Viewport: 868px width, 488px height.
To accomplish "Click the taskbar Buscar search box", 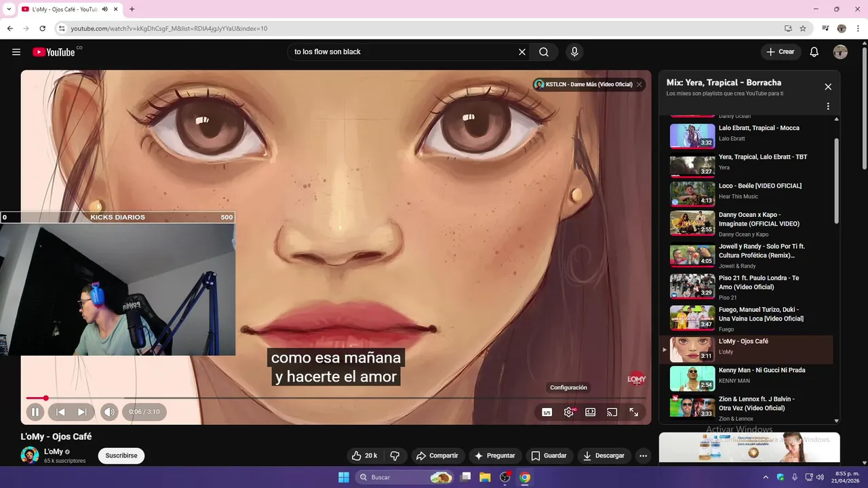I will click(x=405, y=477).
